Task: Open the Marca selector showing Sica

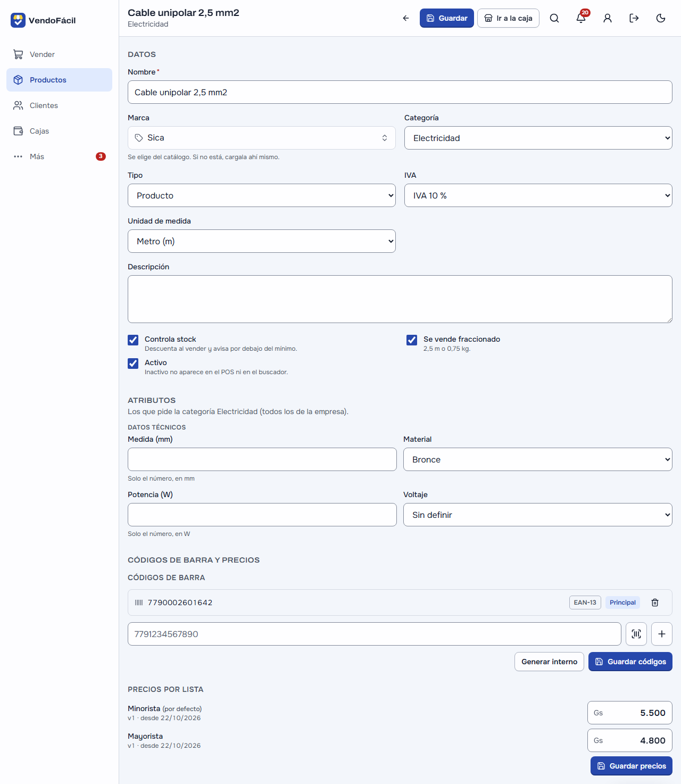Action: click(x=262, y=138)
